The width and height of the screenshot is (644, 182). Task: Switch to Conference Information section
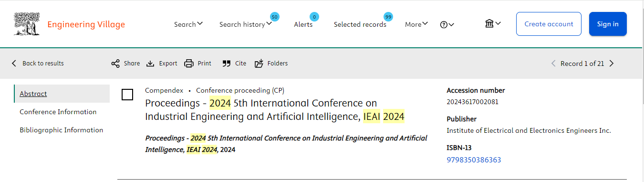click(x=58, y=112)
